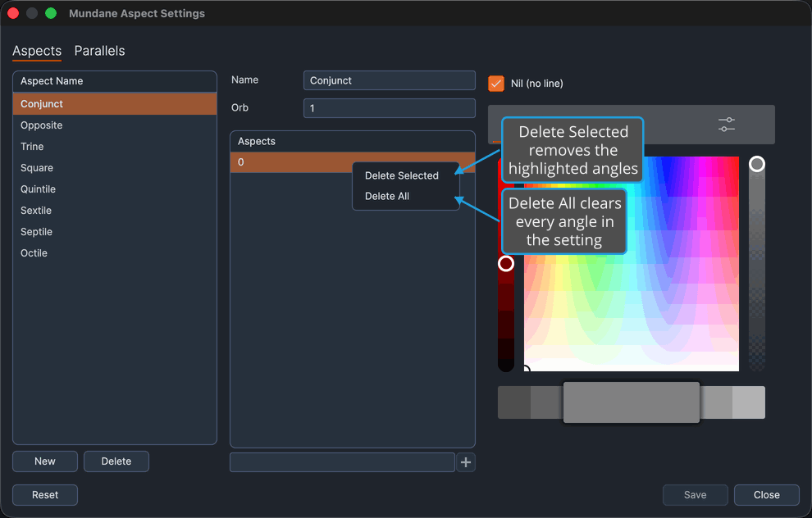Add aspect angle with plus button
Screen dimensions: 812x518
pos(466,462)
